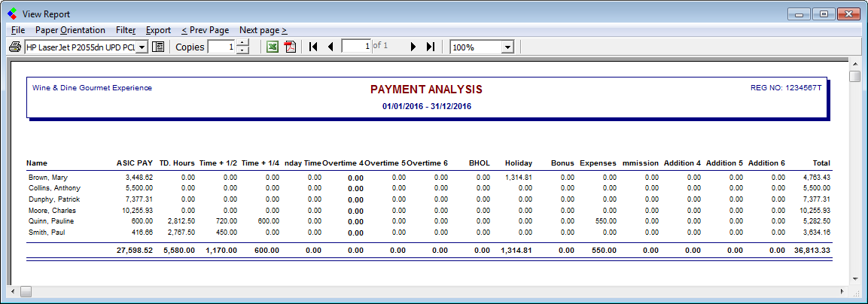Image resolution: width=868 pixels, height=304 pixels.
Task: Expand the 100% zoom dropdown
Action: pyautogui.click(x=507, y=47)
